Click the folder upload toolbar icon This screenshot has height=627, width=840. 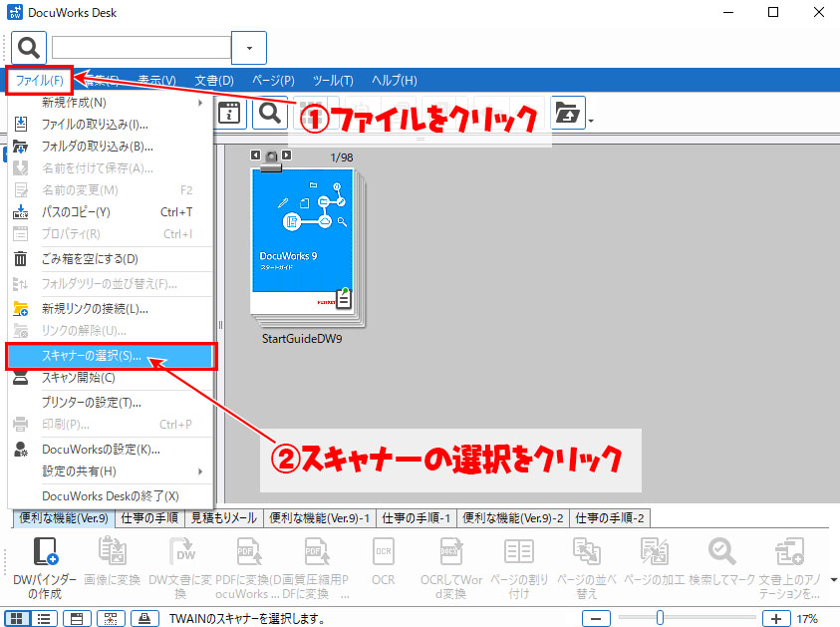[x=567, y=113]
